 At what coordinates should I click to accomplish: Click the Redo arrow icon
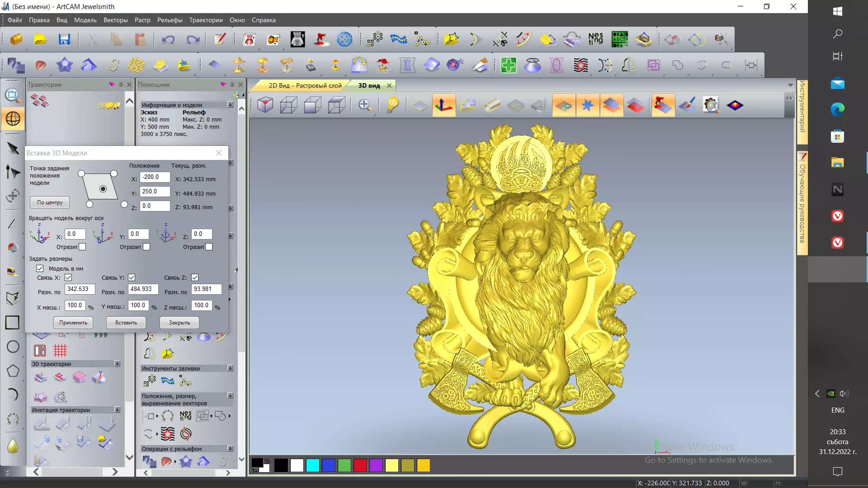193,39
